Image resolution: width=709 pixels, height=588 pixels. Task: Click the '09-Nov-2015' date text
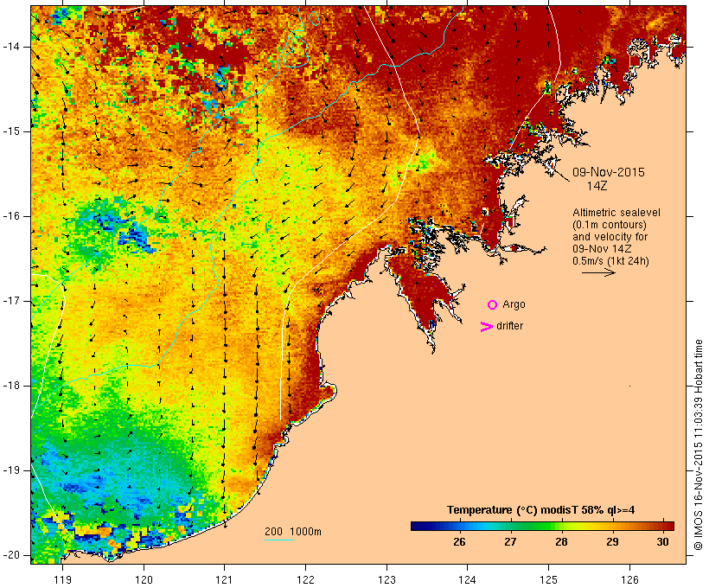(x=609, y=172)
